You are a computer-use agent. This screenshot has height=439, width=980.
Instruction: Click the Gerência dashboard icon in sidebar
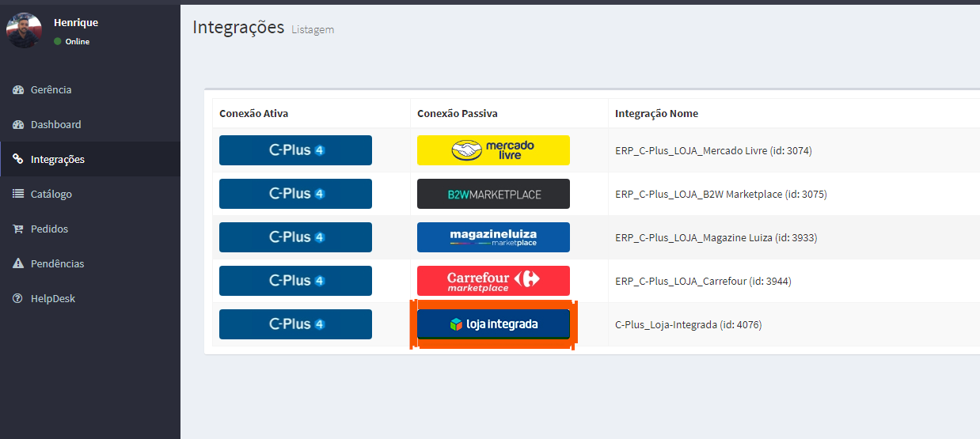click(x=18, y=90)
